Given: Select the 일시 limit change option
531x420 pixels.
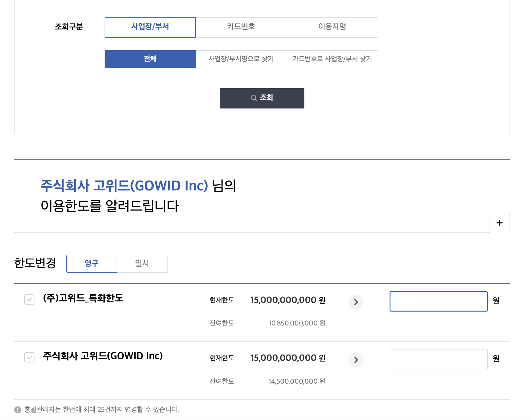Looking at the screenshot, I should (x=142, y=263).
